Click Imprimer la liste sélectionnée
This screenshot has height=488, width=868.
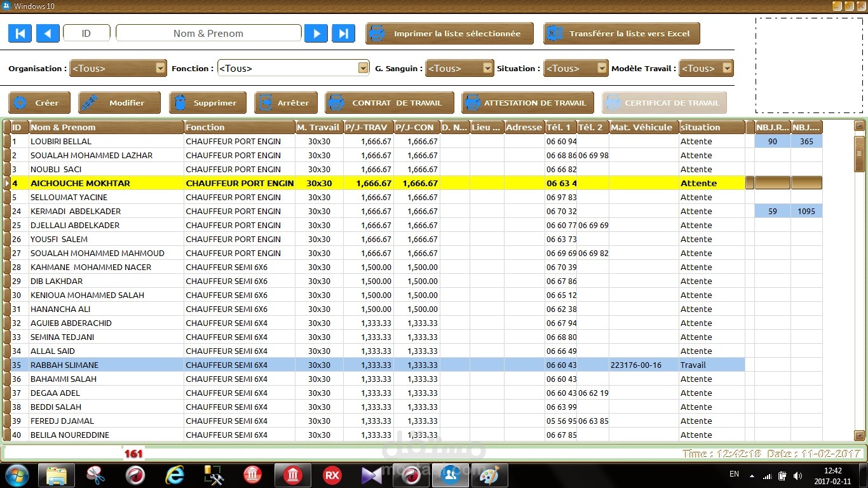[x=449, y=34]
